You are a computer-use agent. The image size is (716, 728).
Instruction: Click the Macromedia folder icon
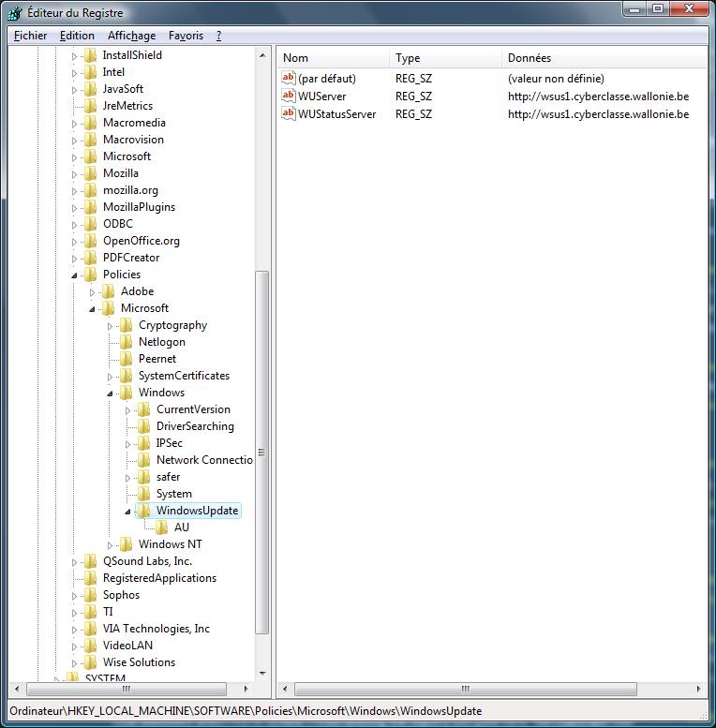(91, 123)
